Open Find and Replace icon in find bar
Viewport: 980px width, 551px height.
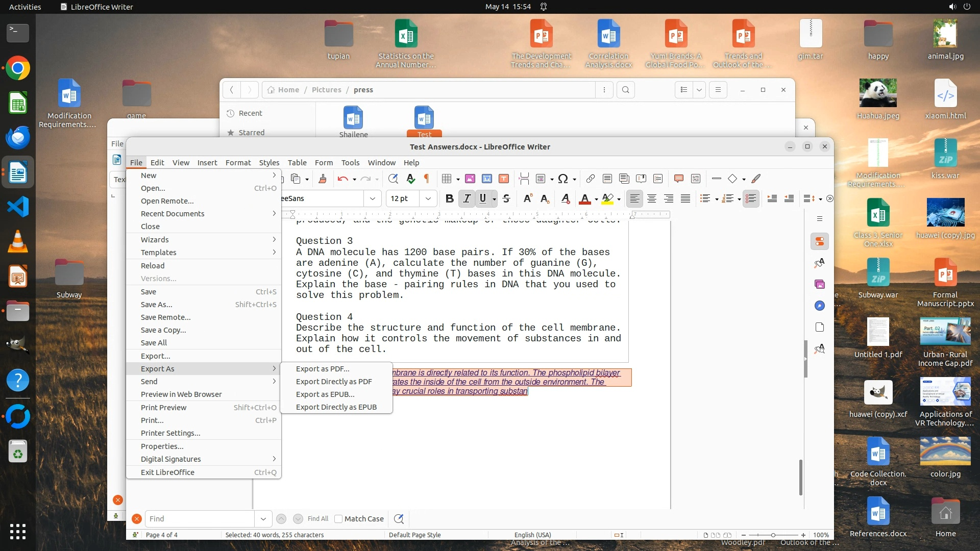[399, 519]
